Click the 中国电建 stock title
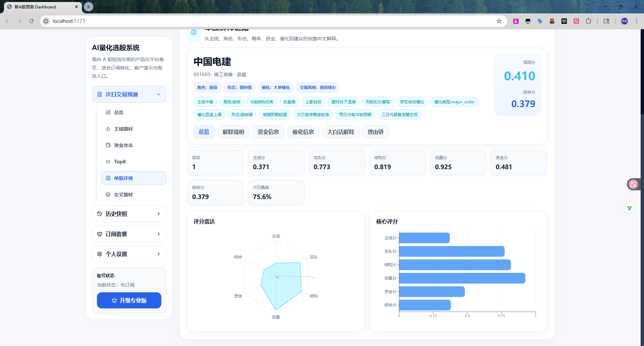The width and height of the screenshot is (644, 346). (212, 62)
